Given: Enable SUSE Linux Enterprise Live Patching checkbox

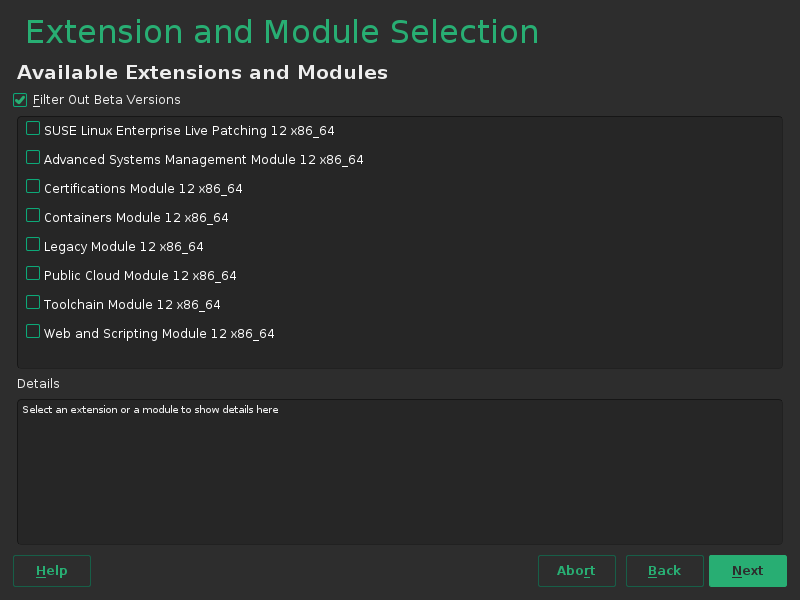Looking at the screenshot, I should pyautogui.click(x=33, y=129).
